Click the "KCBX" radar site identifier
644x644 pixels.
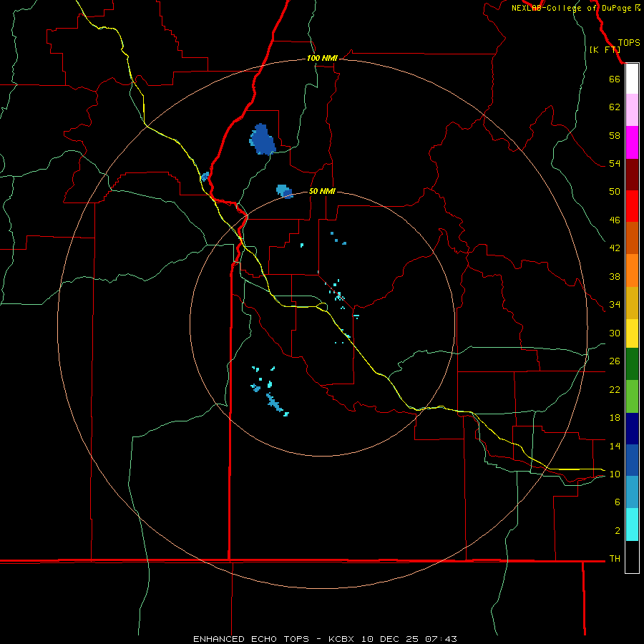[x=341, y=639]
